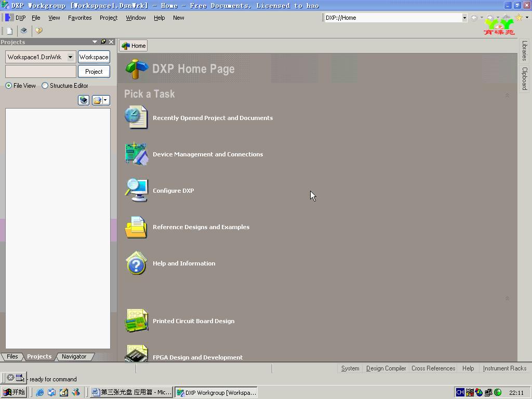
Task: Open the Help menu
Action: click(x=159, y=18)
